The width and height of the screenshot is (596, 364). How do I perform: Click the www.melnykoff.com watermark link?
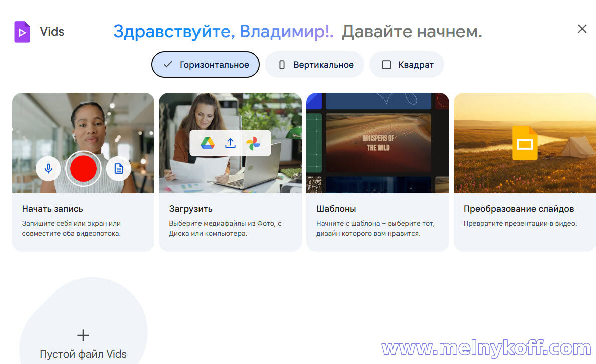(486, 348)
